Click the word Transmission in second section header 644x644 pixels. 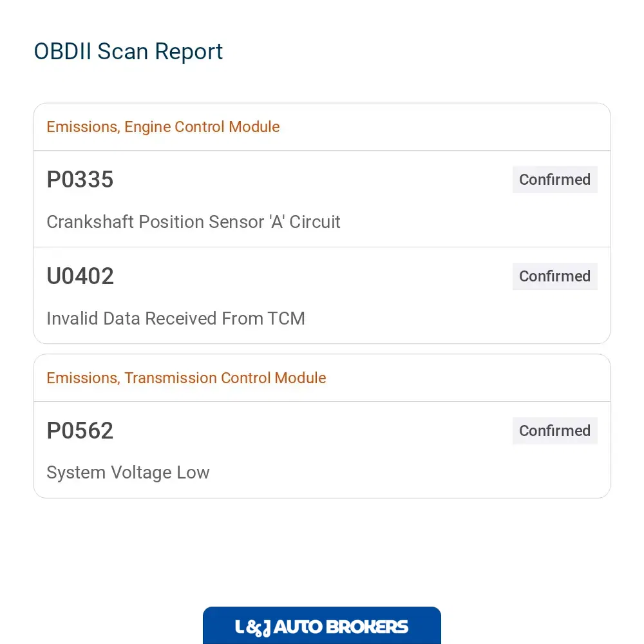(170, 378)
